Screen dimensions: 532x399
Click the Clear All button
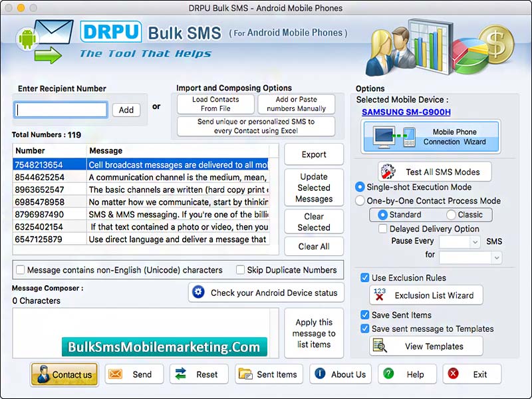pos(314,246)
